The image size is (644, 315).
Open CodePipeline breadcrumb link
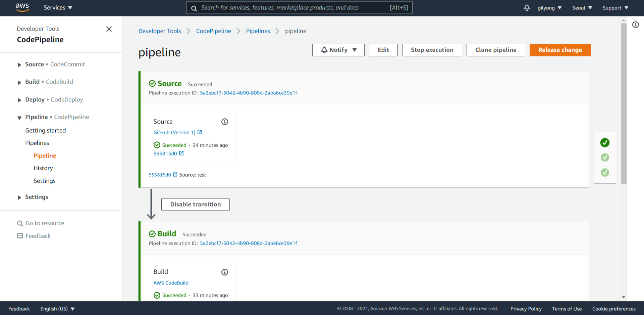pyautogui.click(x=214, y=31)
